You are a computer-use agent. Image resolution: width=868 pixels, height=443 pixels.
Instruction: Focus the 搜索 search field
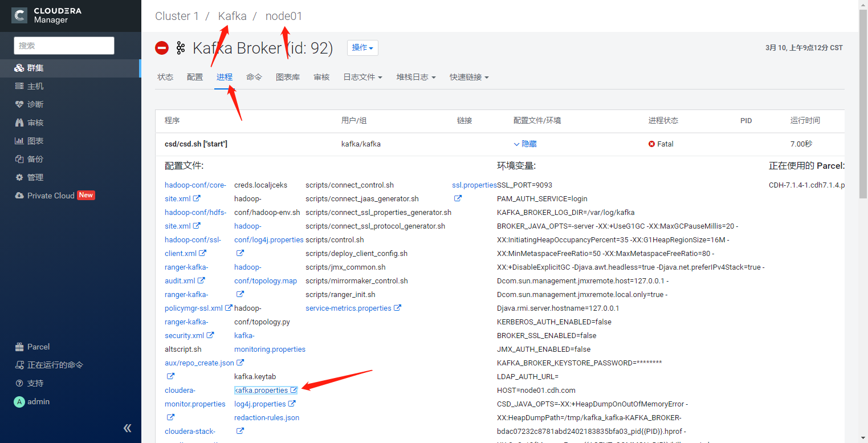pos(64,46)
